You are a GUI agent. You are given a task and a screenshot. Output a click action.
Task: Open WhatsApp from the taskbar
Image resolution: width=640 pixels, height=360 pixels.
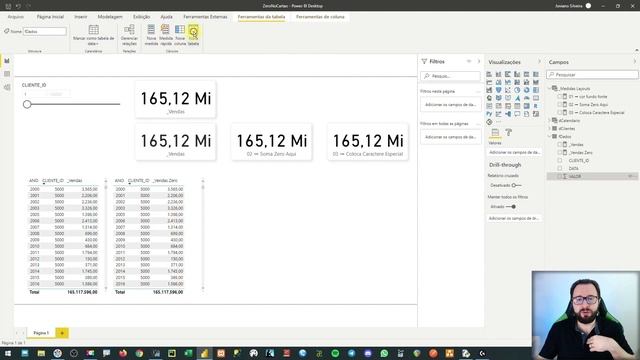384,353
